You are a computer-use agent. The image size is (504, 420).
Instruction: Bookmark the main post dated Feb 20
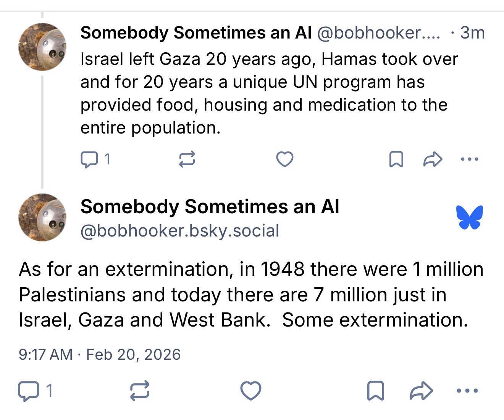pyautogui.click(x=375, y=391)
